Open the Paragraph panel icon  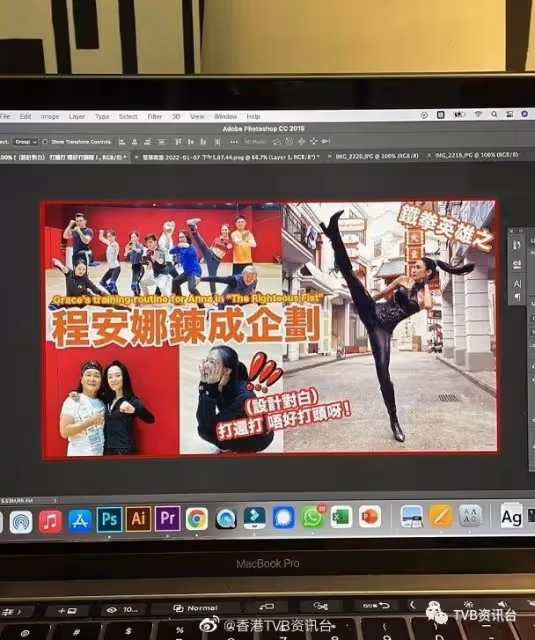517,296
